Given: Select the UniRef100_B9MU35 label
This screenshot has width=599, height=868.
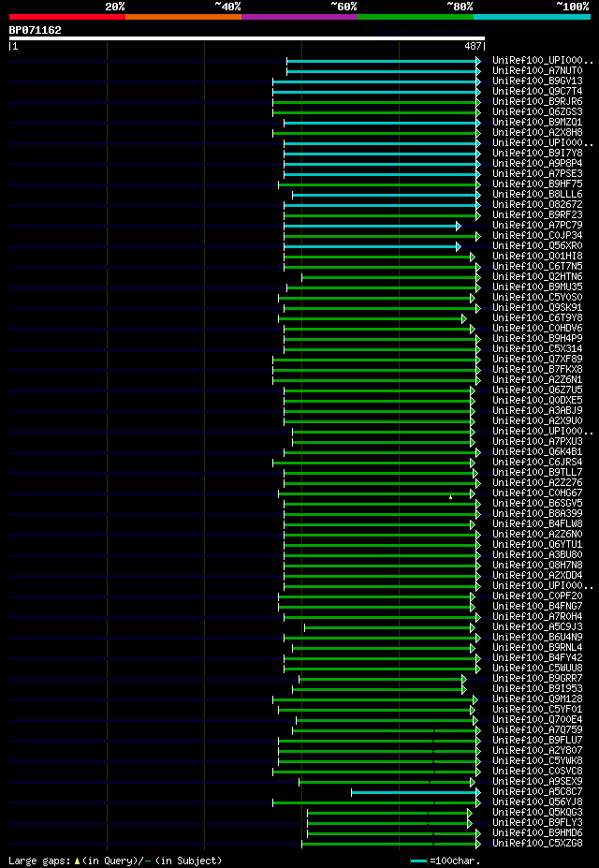Looking at the screenshot, I should click(537, 287).
